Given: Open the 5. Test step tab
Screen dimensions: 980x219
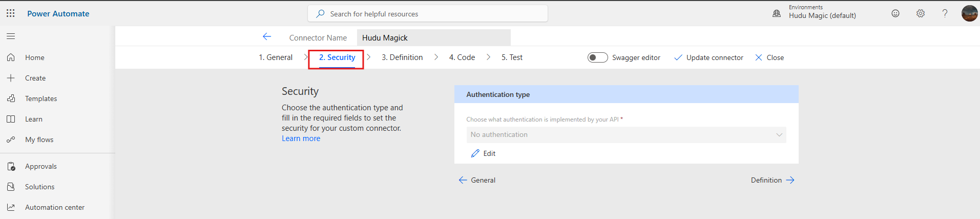Looking at the screenshot, I should click(x=512, y=57).
